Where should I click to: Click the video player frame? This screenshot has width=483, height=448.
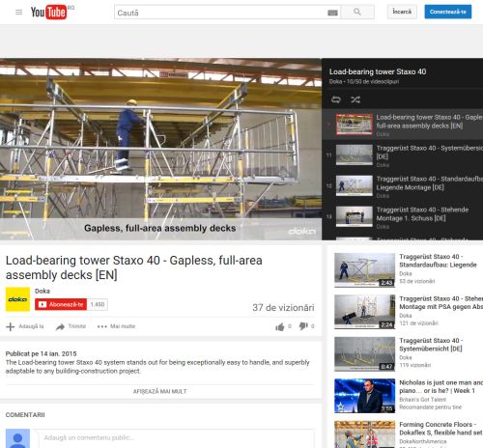tap(160, 149)
